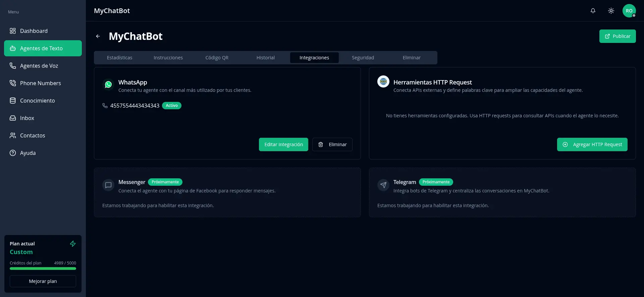The width and height of the screenshot is (644, 297).
Task: Click the Phone Numbers call icon
Action: click(x=13, y=83)
